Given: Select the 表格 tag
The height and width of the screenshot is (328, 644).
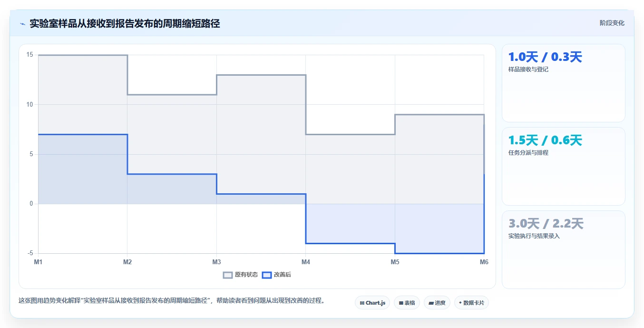Looking at the screenshot, I should tap(407, 303).
